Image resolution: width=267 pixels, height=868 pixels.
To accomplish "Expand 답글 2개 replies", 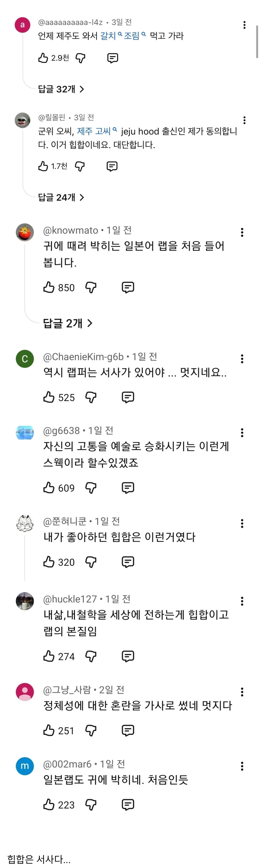I will pyautogui.click(x=67, y=323).
